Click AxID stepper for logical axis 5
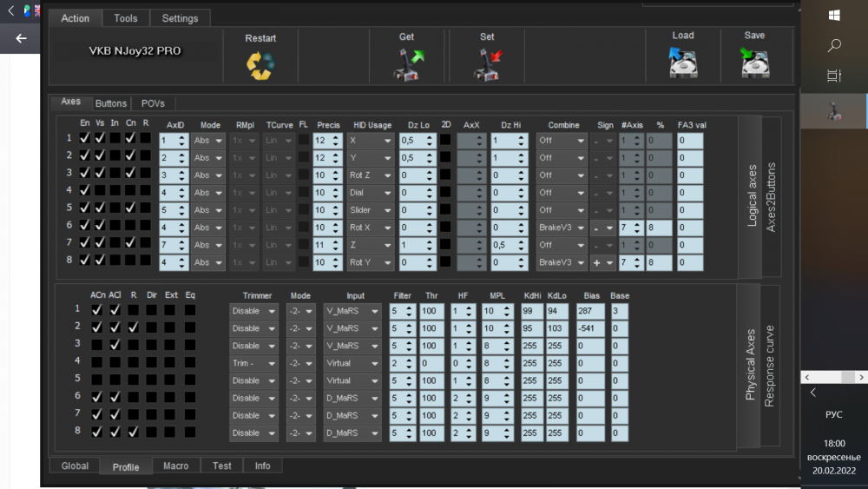 (x=181, y=210)
